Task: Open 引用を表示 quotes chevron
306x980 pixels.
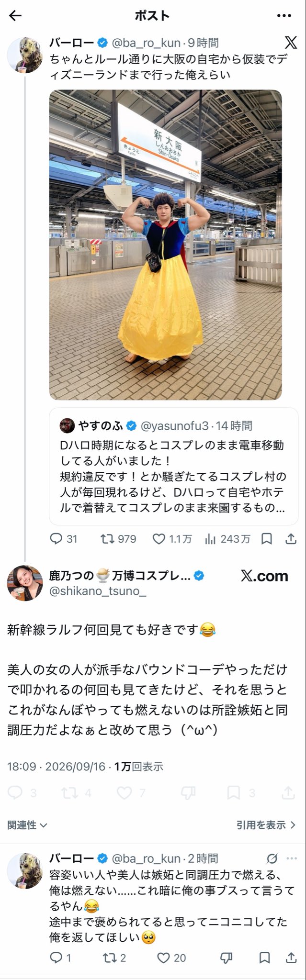Action: [x=266, y=825]
